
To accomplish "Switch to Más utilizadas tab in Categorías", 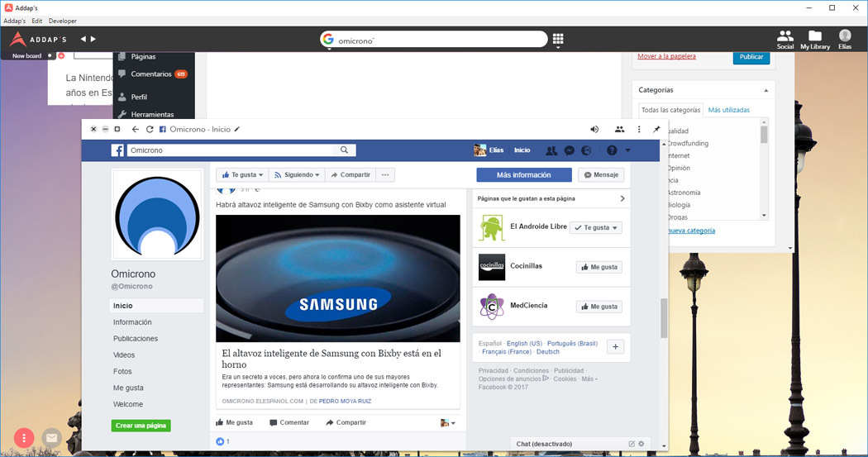I will 728,110.
